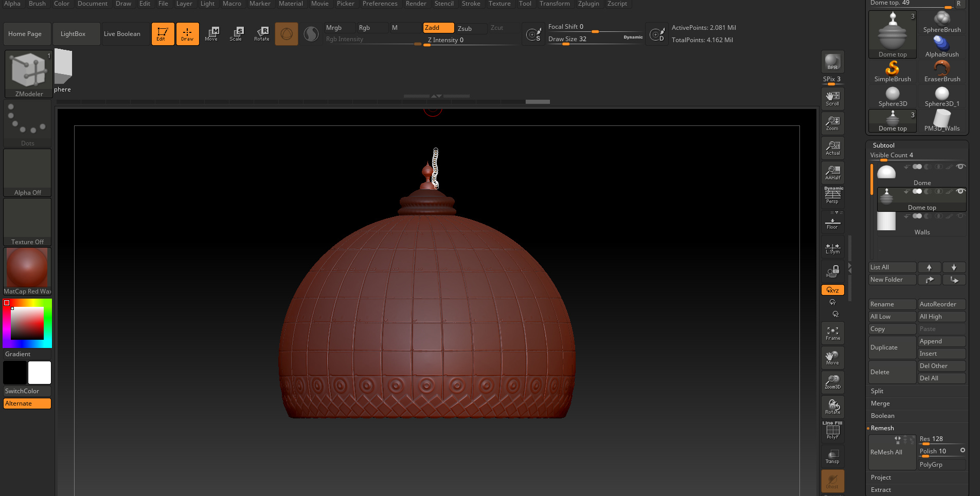Click the orange Gizmo 3D icon
Image resolution: width=980 pixels, height=496 pixels.
click(x=287, y=34)
